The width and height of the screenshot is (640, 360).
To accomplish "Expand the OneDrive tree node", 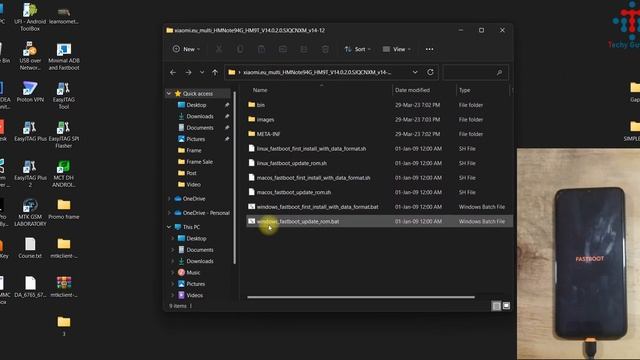I will (x=169, y=199).
